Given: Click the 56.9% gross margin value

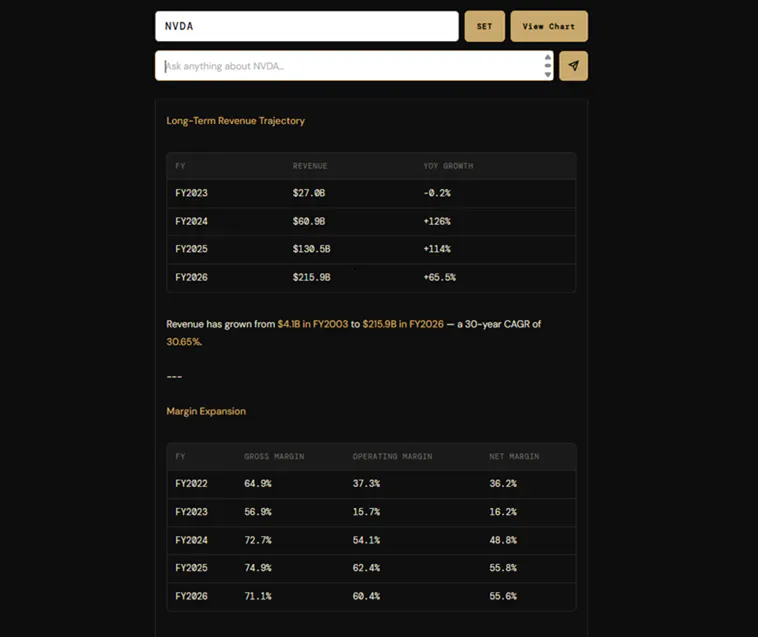Looking at the screenshot, I should pos(258,512).
